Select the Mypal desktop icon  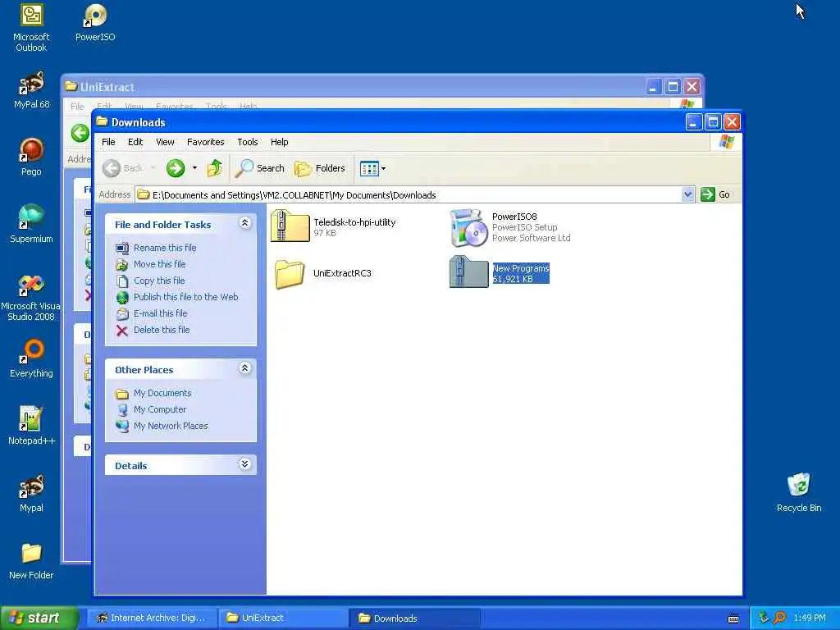tap(32, 493)
